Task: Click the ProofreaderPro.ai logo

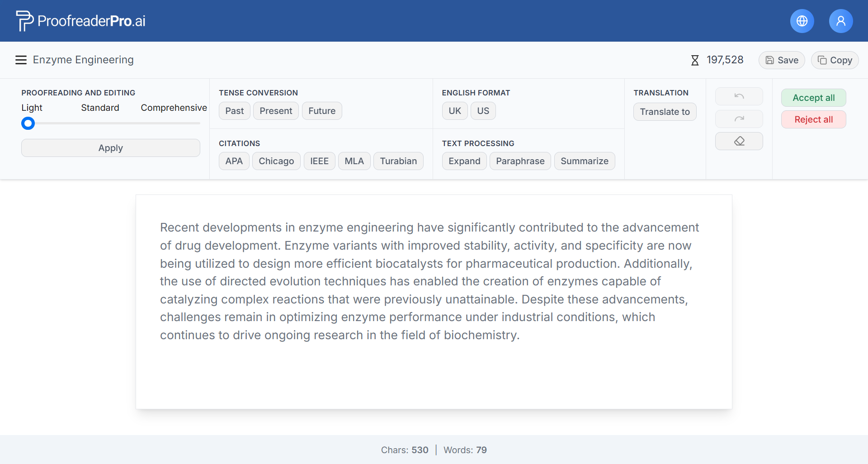Action: (x=81, y=21)
